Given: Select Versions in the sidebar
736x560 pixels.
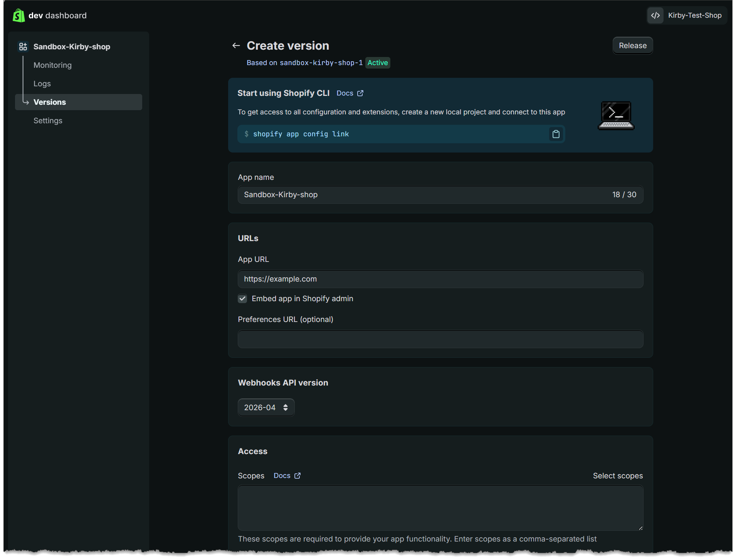Looking at the screenshot, I should 79,102.
